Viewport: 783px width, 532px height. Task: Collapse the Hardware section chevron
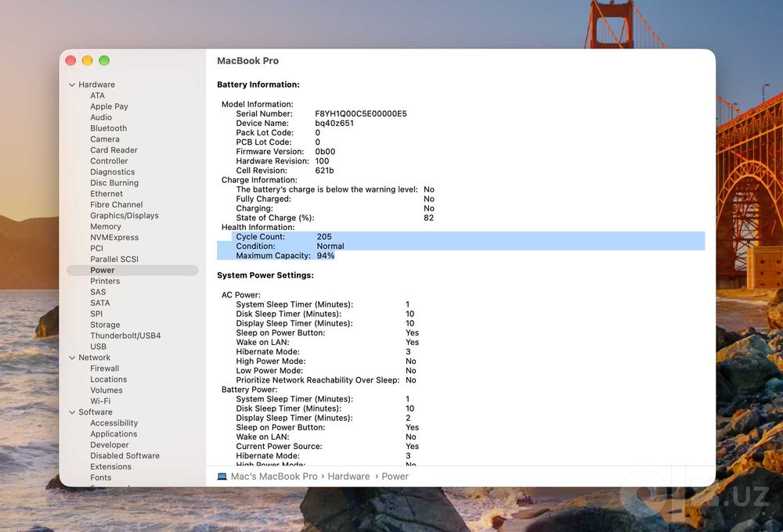point(72,84)
